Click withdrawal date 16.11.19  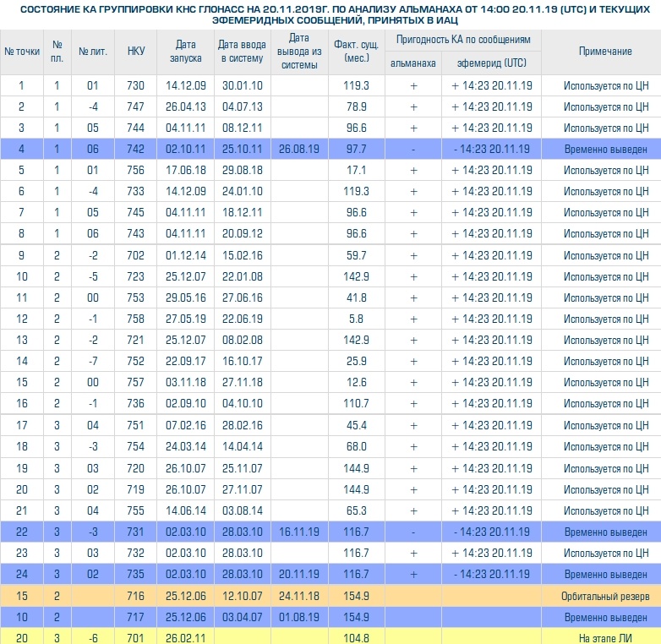[x=299, y=532]
